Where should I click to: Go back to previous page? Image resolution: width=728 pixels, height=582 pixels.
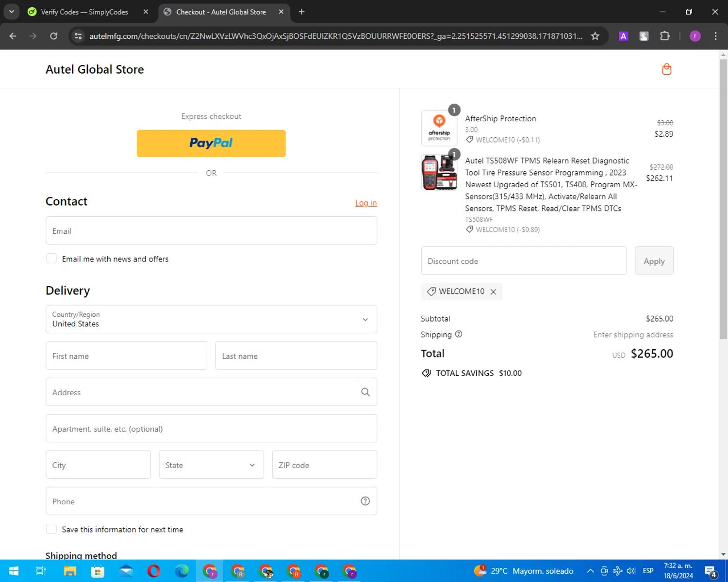(13, 36)
